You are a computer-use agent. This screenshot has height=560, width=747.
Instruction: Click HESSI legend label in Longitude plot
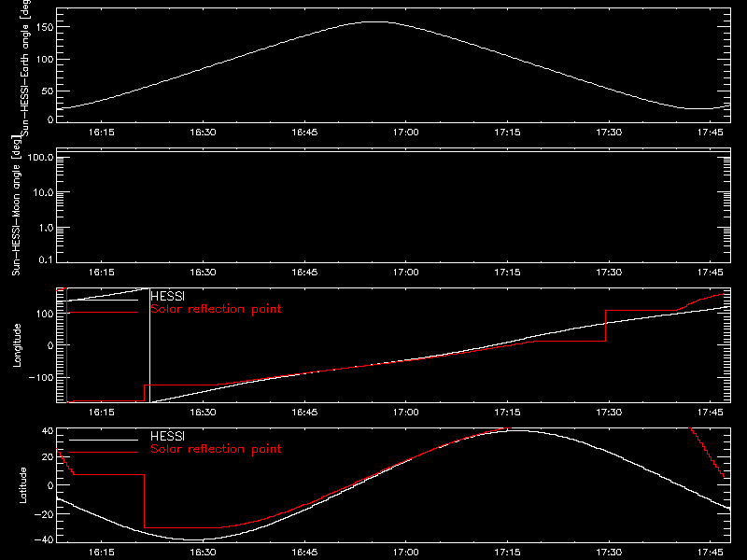(x=167, y=296)
